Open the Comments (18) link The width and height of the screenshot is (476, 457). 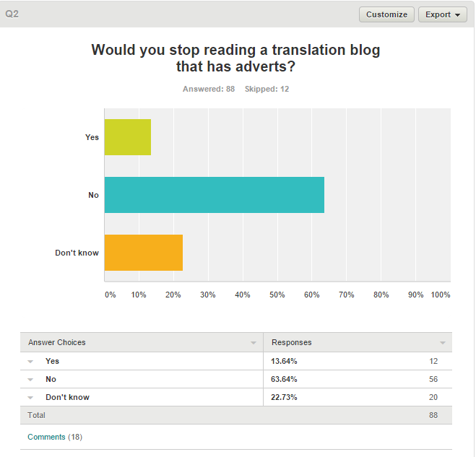click(x=55, y=437)
